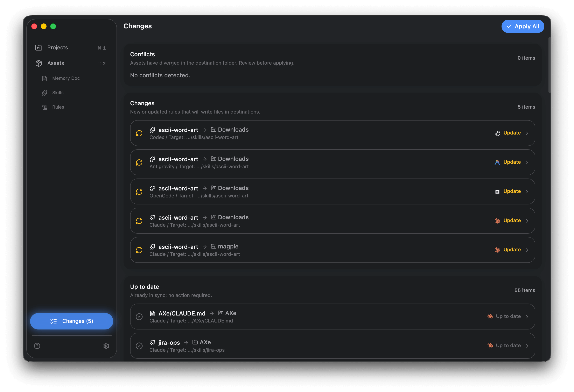This screenshot has width=574, height=392.
Task: Click the checkmark circle on the jira-ops row
Action: (x=139, y=346)
